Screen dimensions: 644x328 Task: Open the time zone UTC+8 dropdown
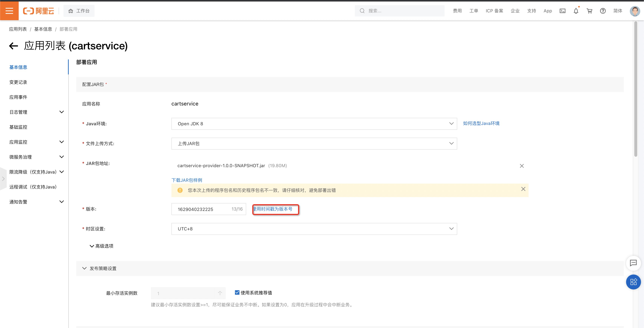tap(314, 229)
